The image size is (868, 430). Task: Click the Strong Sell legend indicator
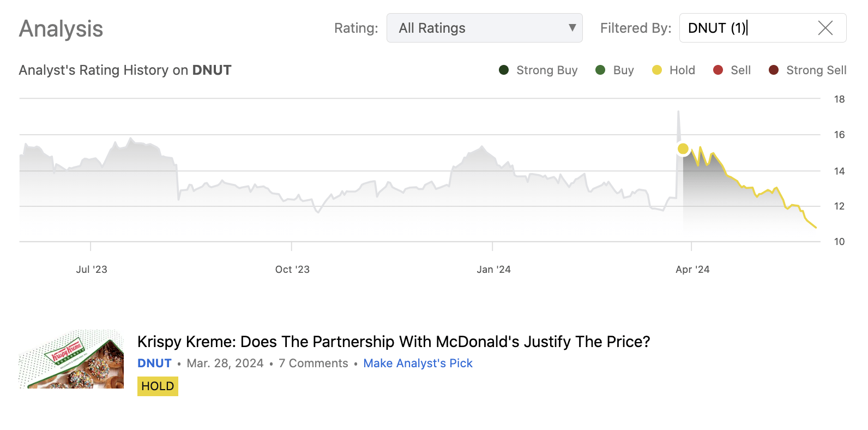(x=773, y=70)
